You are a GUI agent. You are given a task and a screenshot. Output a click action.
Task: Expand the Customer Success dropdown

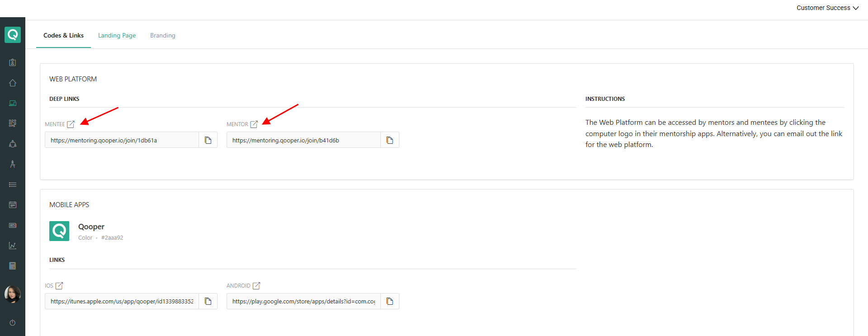827,8
